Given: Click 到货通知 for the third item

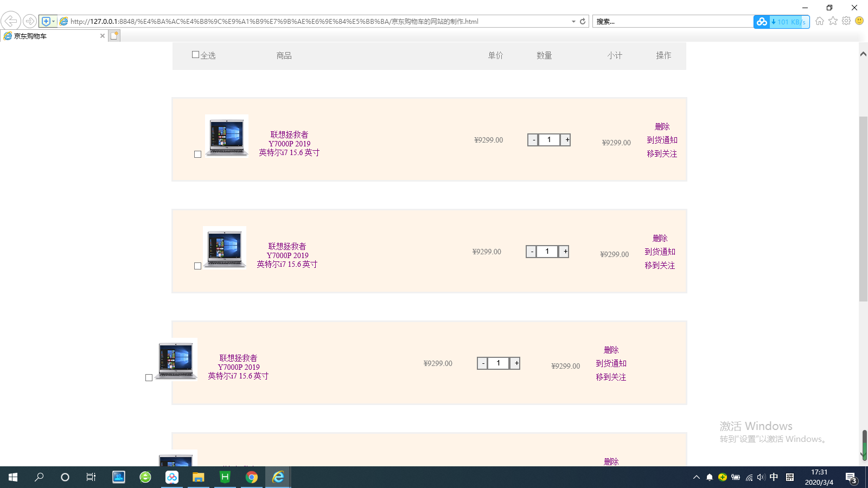Looking at the screenshot, I should (611, 363).
